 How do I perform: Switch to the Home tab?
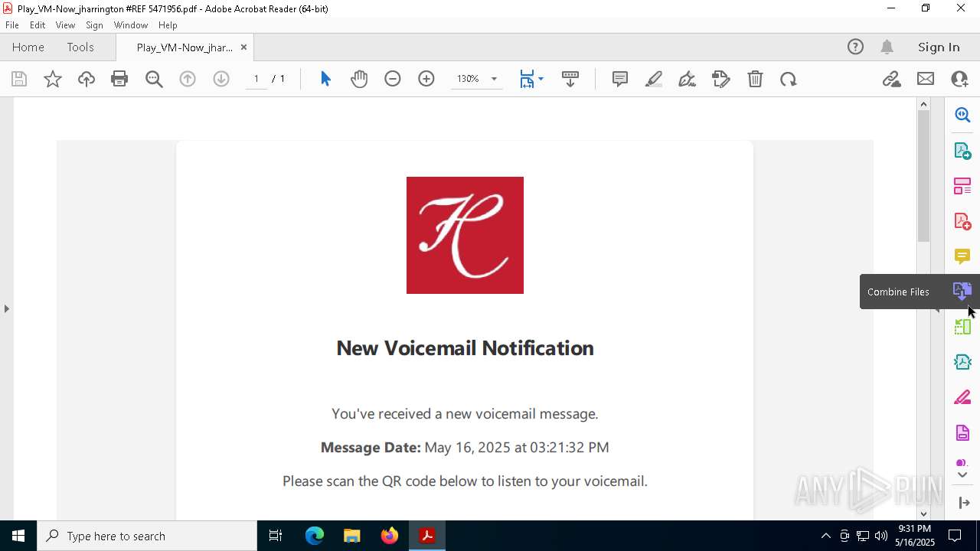[28, 47]
